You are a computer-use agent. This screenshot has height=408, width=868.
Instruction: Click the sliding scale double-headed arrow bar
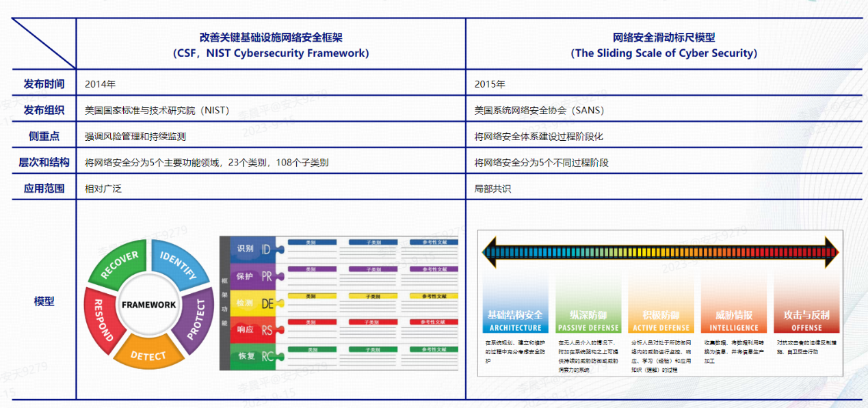click(660, 252)
